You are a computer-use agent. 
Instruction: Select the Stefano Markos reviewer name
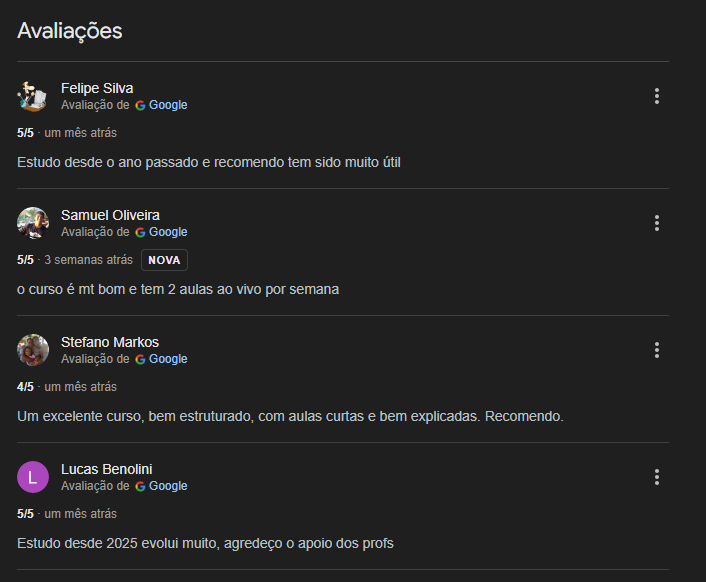(x=110, y=342)
